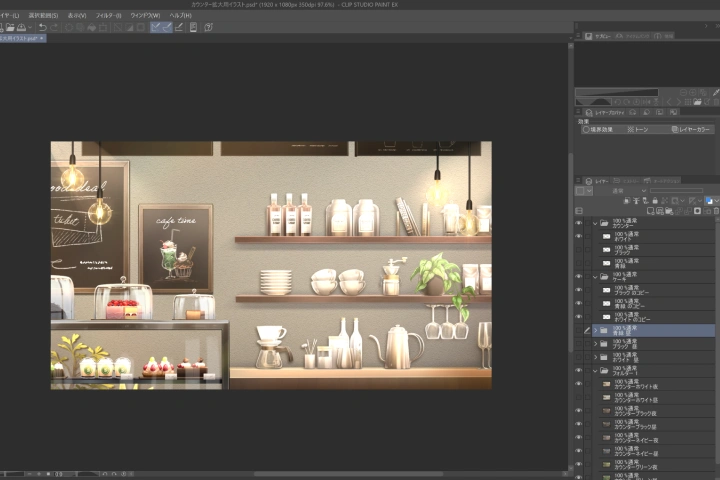The height and width of the screenshot is (480, 720).
Task: Click the Scale/Rotate transform toolbar icon
Action: (103, 27)
